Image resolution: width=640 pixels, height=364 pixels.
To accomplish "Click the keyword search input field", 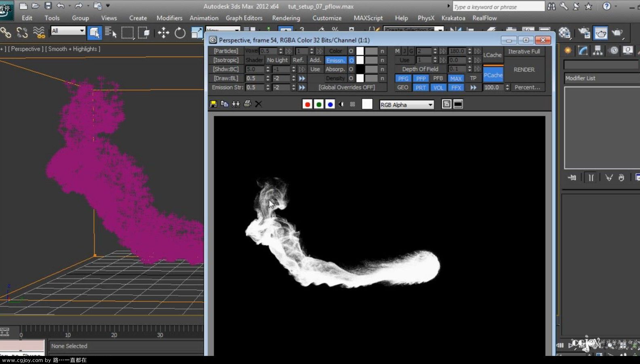I will (499, 7).
